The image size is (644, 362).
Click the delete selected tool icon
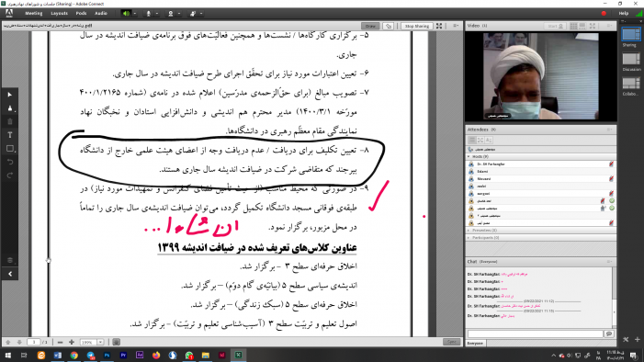coord(10,121)
